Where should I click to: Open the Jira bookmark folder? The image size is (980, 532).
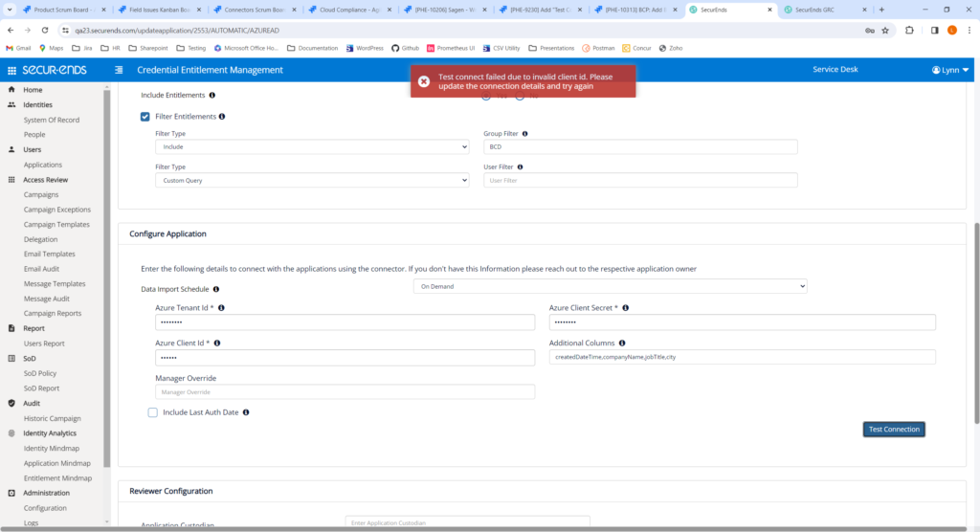[82, 48]
